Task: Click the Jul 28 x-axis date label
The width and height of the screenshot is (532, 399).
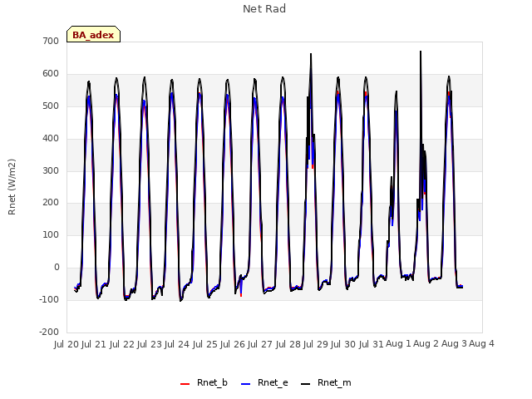Action: (288, 344)
